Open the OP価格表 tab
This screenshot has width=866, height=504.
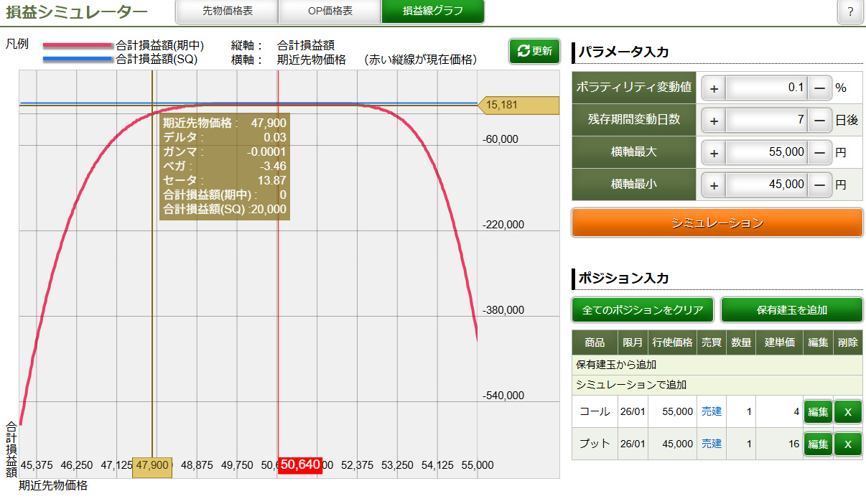click(330, 11)
